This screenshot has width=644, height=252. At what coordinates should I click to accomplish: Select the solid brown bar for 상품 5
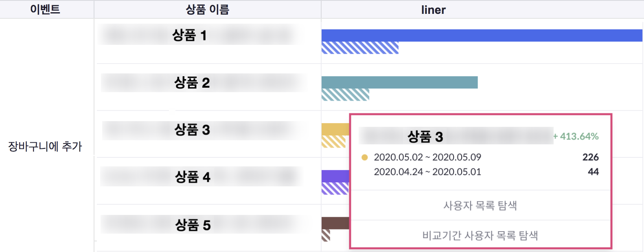point(335,223)
